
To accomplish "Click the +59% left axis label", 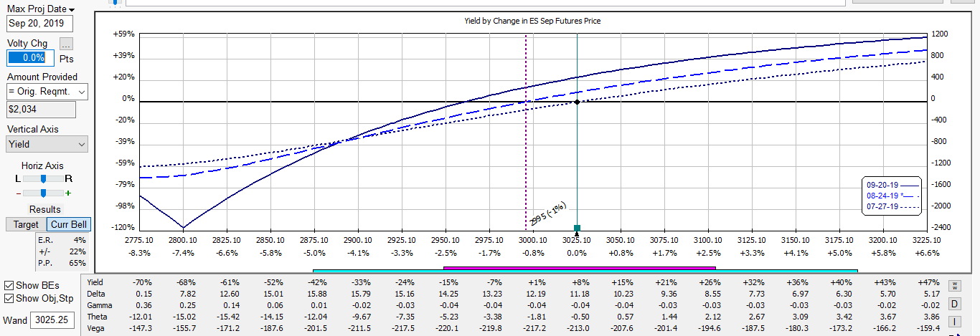I will (x=125, y=34).
